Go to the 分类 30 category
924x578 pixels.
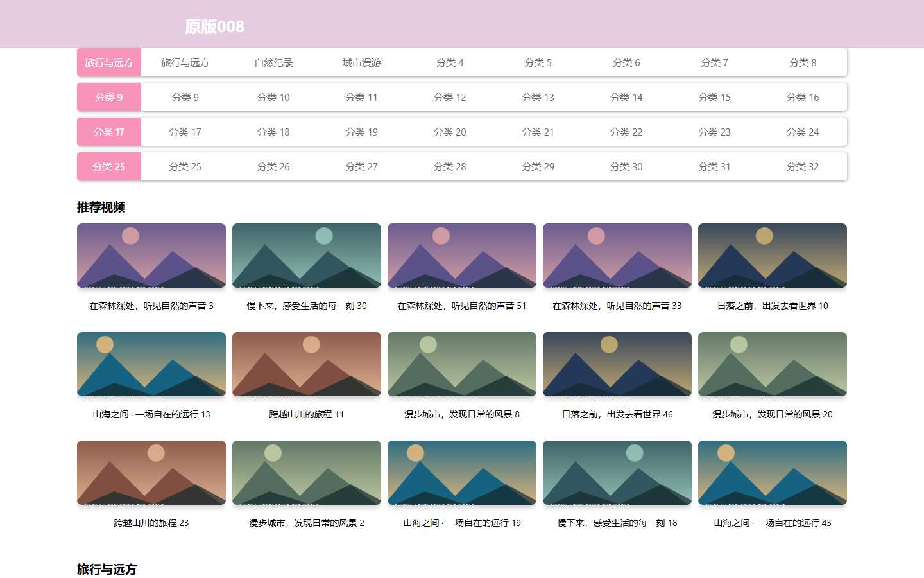coord(626,167)
